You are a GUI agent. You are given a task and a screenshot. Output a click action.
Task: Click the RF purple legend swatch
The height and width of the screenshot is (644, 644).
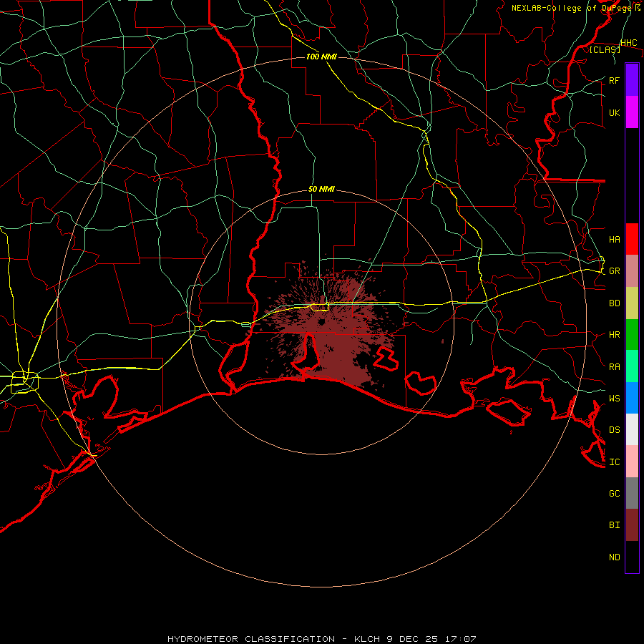[632, 80]
